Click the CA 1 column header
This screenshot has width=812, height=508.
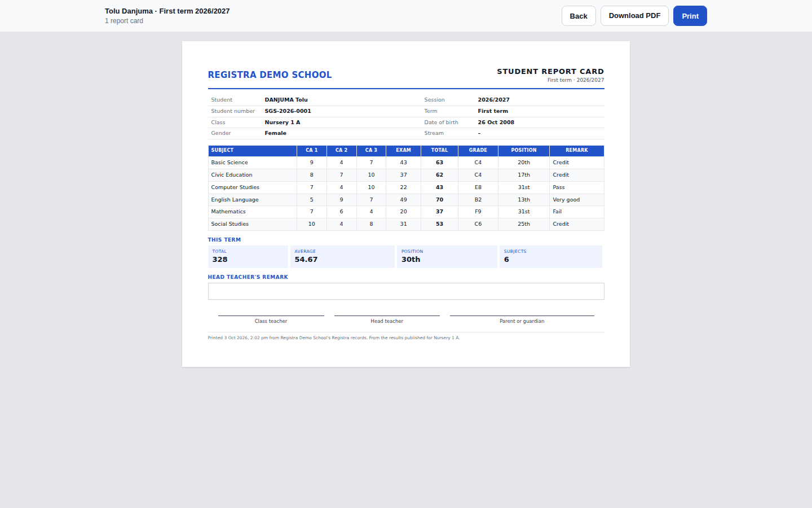point(312,151)
